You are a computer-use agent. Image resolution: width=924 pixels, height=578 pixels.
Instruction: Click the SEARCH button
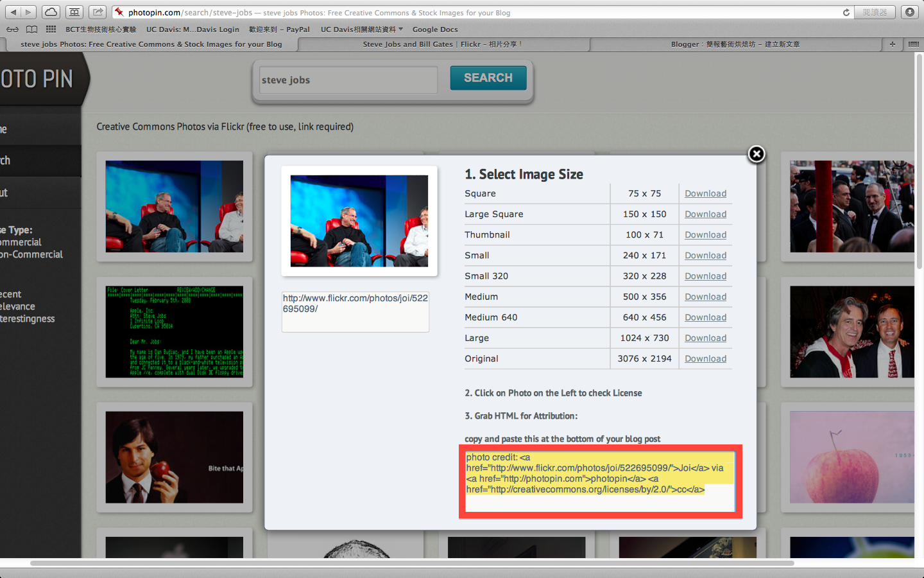[488, 78]
